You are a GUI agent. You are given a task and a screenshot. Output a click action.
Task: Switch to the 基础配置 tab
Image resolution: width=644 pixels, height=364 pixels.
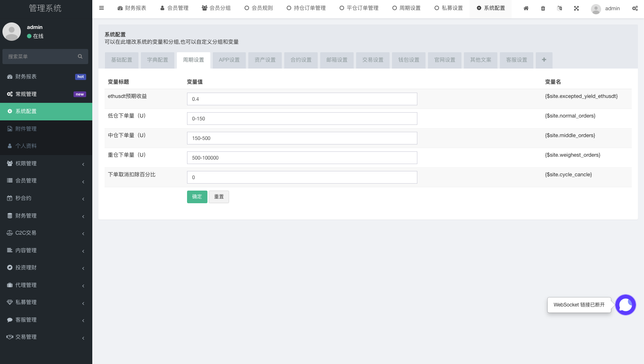(x=122, y=60)
